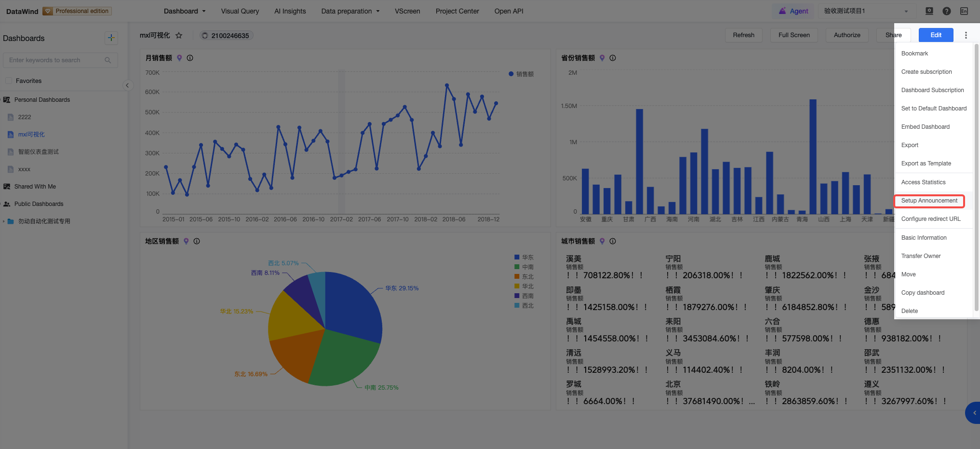Click the add new dashboard plus icon
This screenshot has width=980, height=449.
tap(111, 38)
